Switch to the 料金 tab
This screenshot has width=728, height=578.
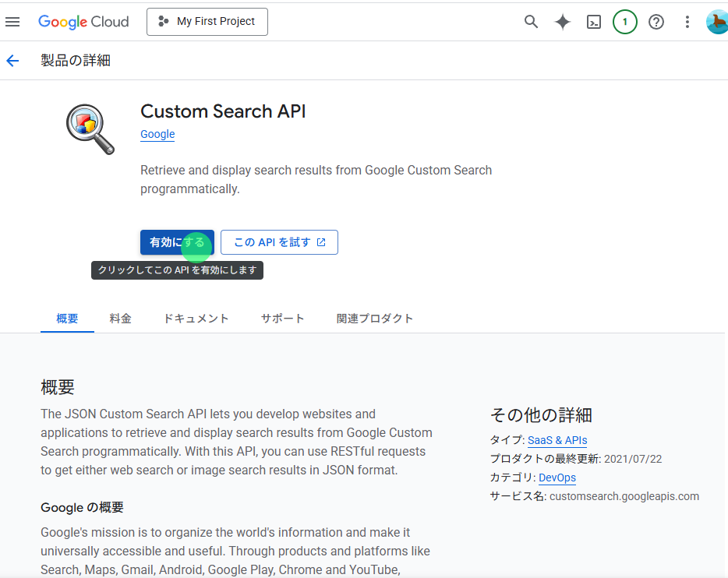(x=121, y=319)
